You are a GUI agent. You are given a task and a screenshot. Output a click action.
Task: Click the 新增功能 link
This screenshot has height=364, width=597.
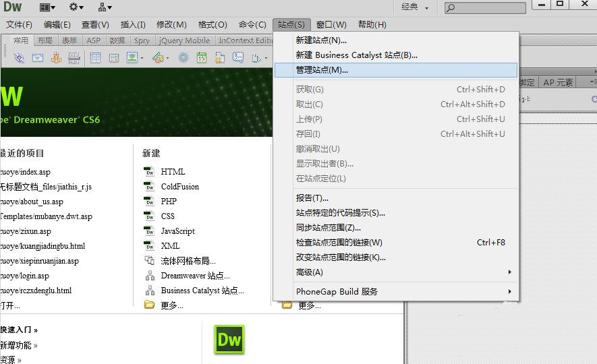[17, 345]
